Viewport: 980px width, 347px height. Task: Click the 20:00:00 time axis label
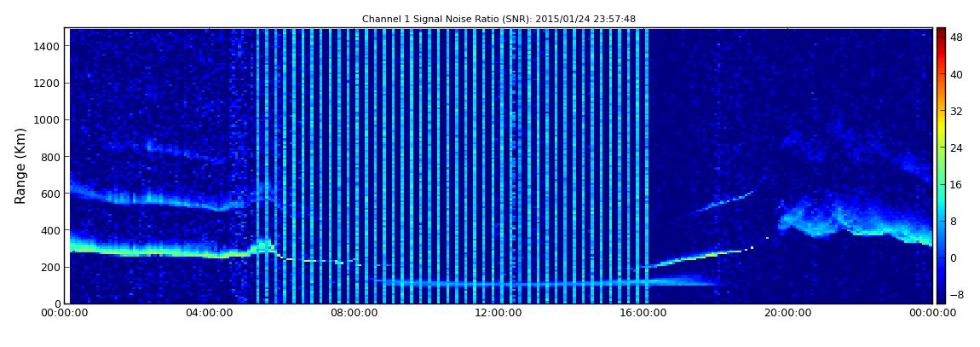click(x=788, y=313)
